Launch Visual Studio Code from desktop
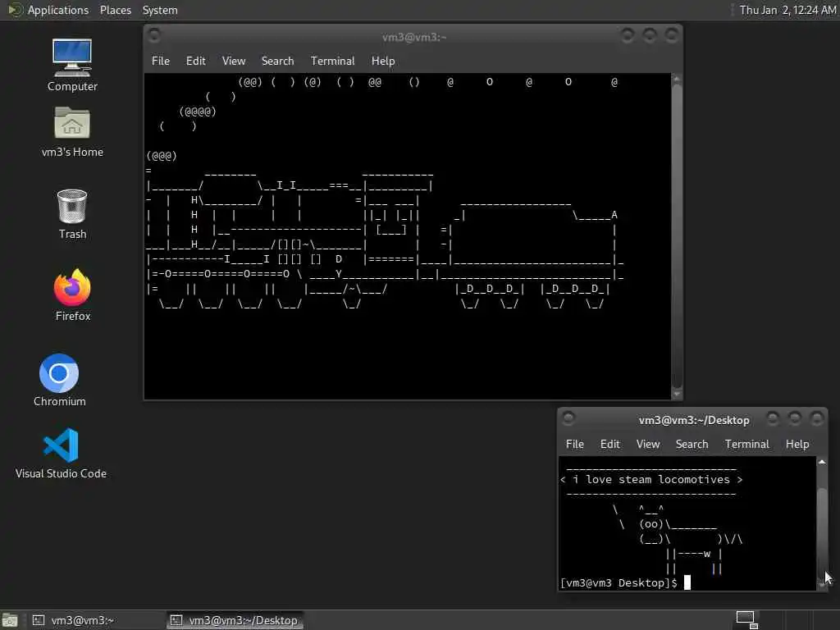The image size is (840, 630). tap(61, 453)
